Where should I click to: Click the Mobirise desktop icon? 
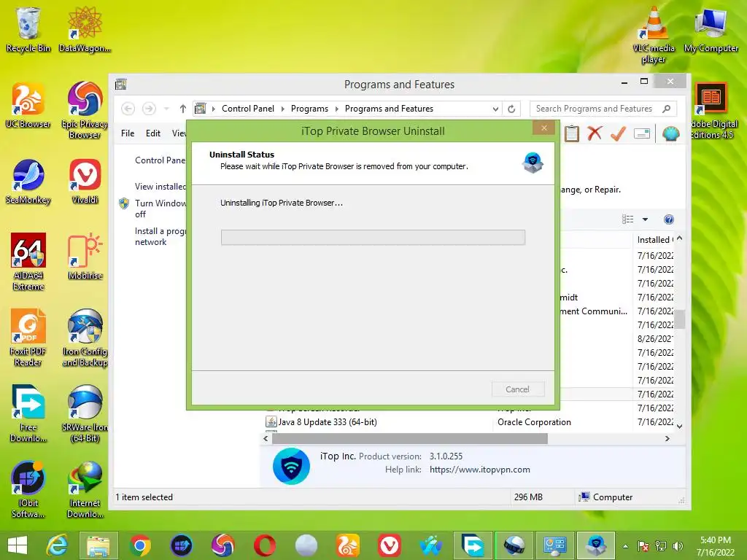pyautogui.click(x=85, y=257)
